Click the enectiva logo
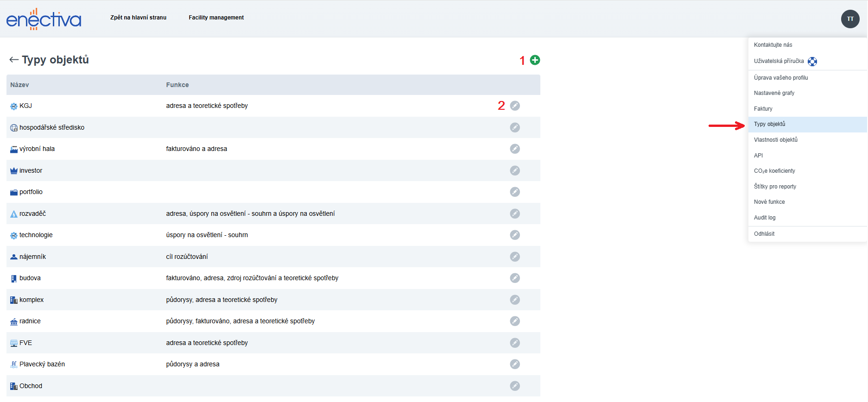868x402 pixels. [44, 19]
